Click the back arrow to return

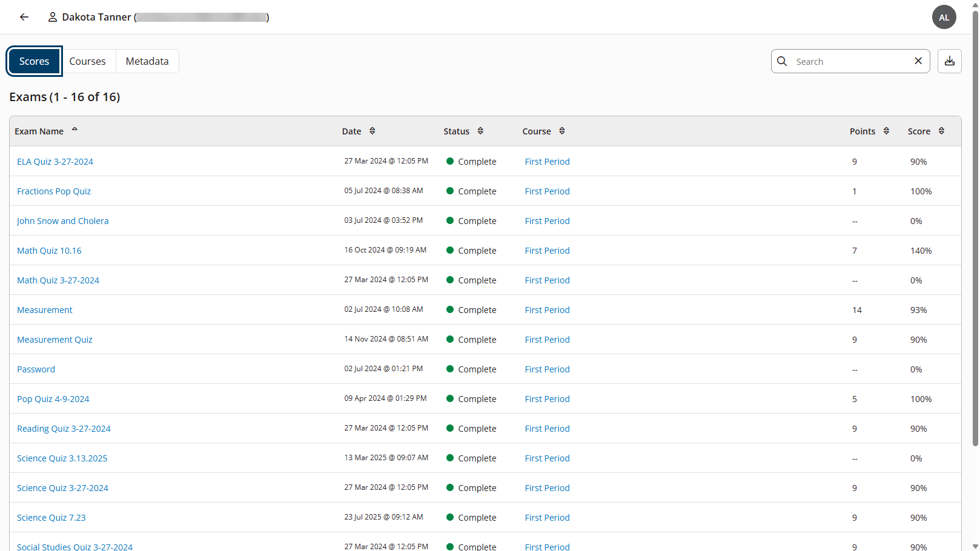tap(24, 17)
